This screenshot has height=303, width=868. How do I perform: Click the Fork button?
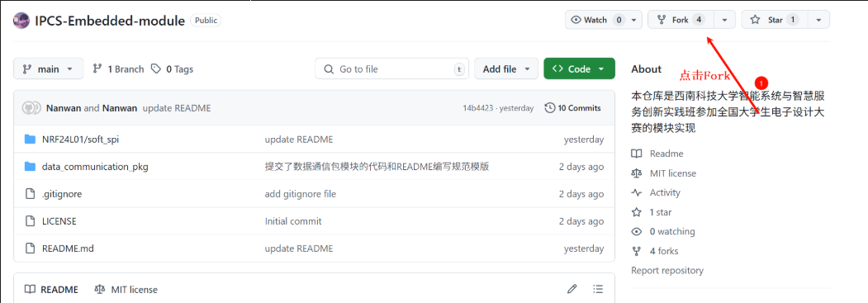pos(681,20)
